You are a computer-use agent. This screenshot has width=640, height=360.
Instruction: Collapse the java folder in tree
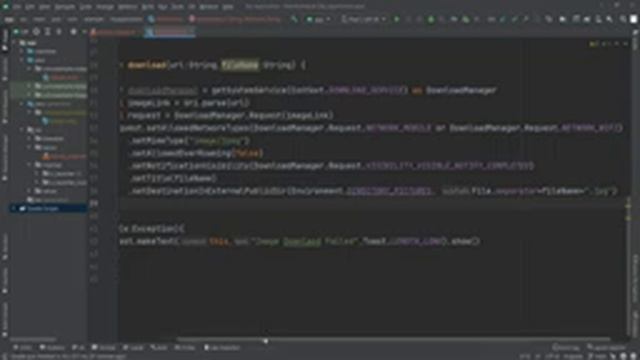pos(22,60)
